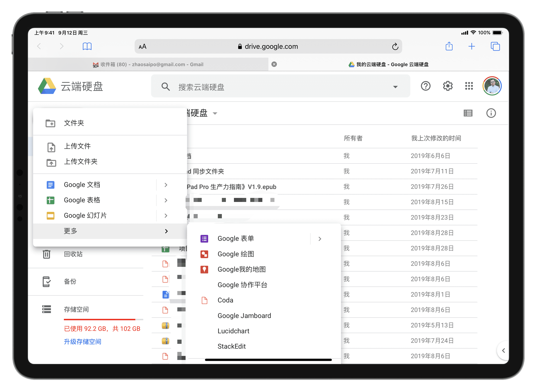
Task: Click Safari share icon
Action: [x=449, y=46]
